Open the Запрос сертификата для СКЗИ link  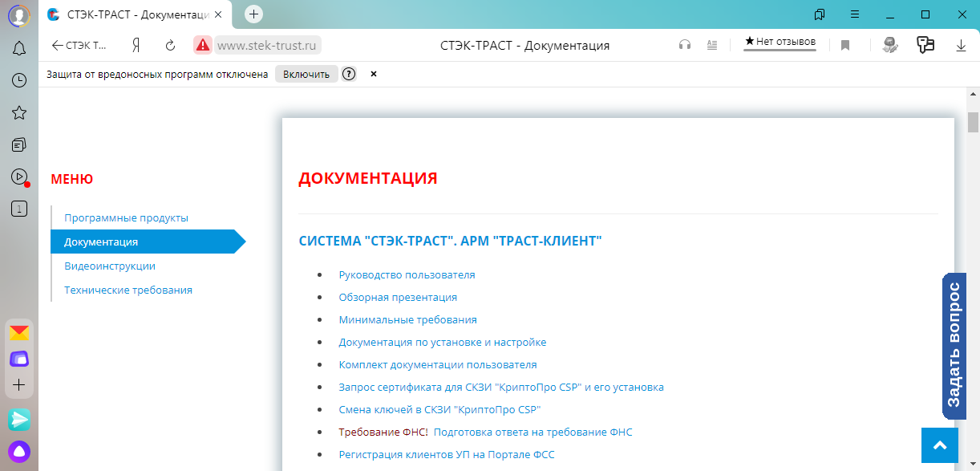[502, 388]
